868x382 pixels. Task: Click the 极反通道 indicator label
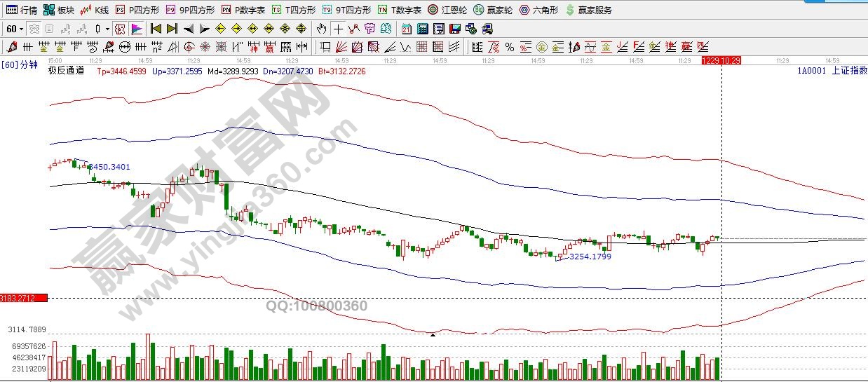(66, 71)
